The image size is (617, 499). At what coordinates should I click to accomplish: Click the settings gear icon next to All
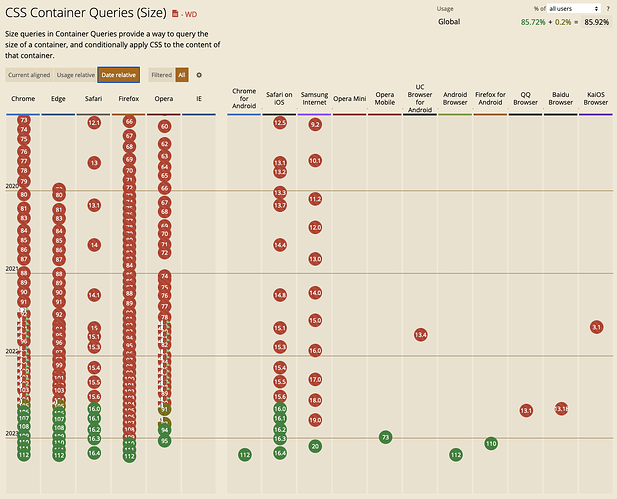pos(199,75)
